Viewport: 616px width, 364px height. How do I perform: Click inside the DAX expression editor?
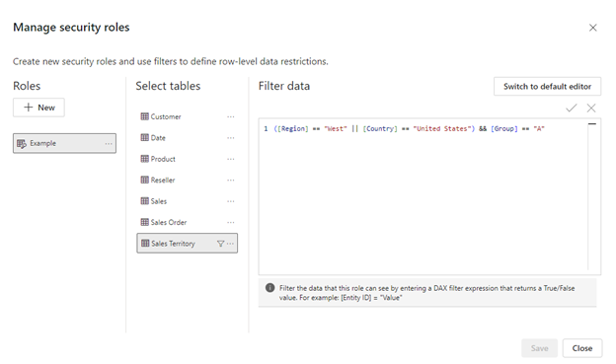tap(423, 196)
